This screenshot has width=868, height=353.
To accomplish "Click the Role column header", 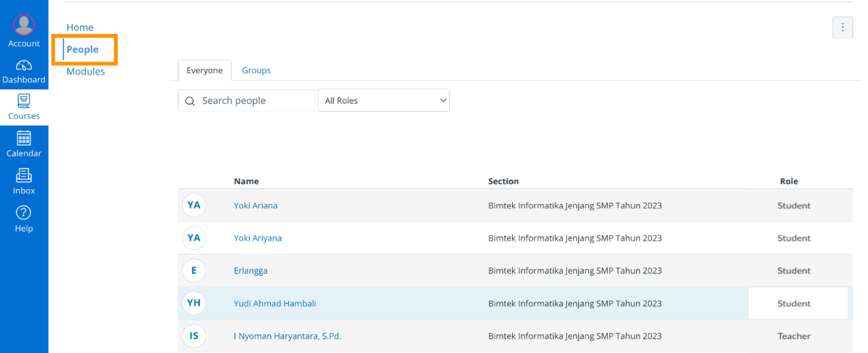I will point(789,181).
